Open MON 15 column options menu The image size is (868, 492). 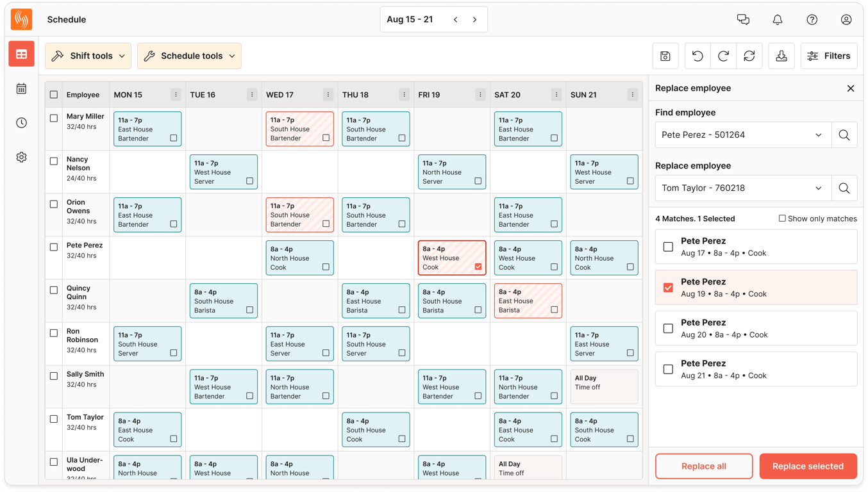176,95
